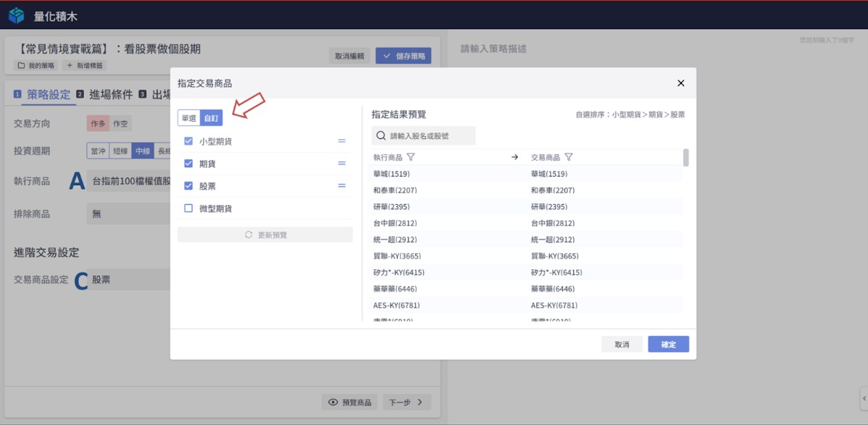
Task: Click the drag handle beside 期貨
Action: tap(341, 164)
